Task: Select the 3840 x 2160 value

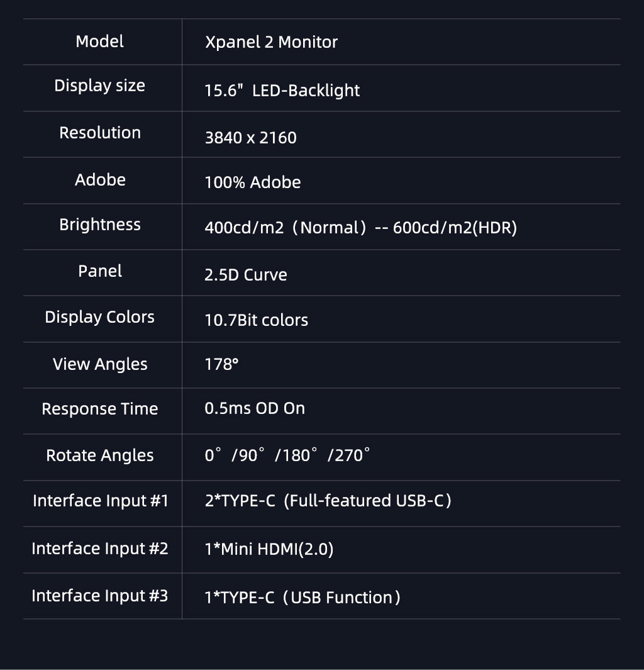Action: tap(251, 138)
